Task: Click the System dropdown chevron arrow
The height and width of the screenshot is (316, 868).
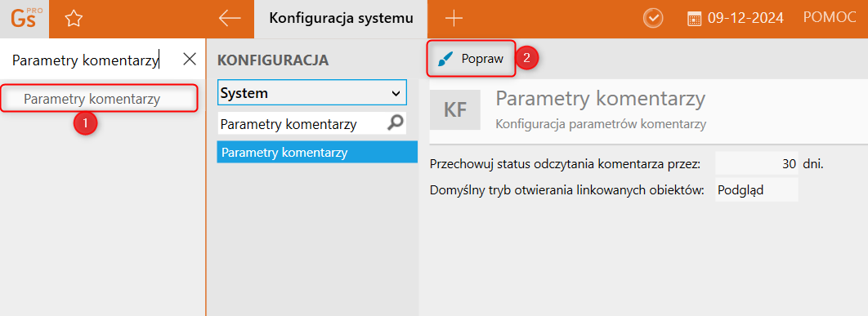Action: point(396,94)
